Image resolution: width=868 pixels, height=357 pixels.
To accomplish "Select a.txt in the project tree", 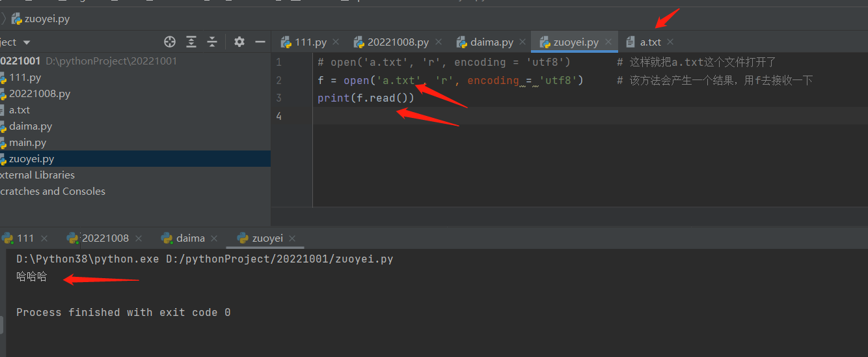I will point(20,109).
